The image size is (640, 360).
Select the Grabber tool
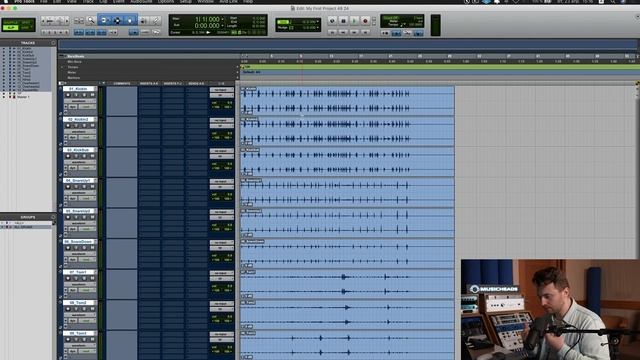click(x=130, y=20)
